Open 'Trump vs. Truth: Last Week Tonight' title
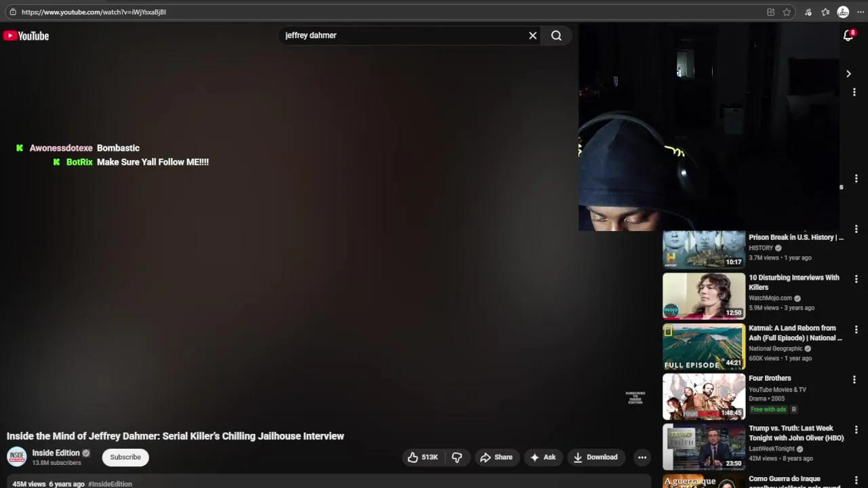Screen dimensions: 868x488 pyautogui.click(x=796, y=433)
